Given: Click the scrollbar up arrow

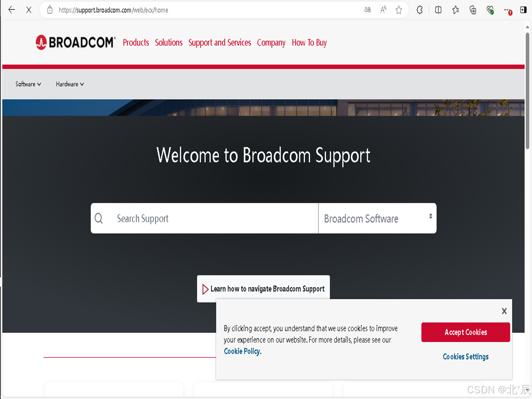Looking at the screenshot, I should coord(527,27).
